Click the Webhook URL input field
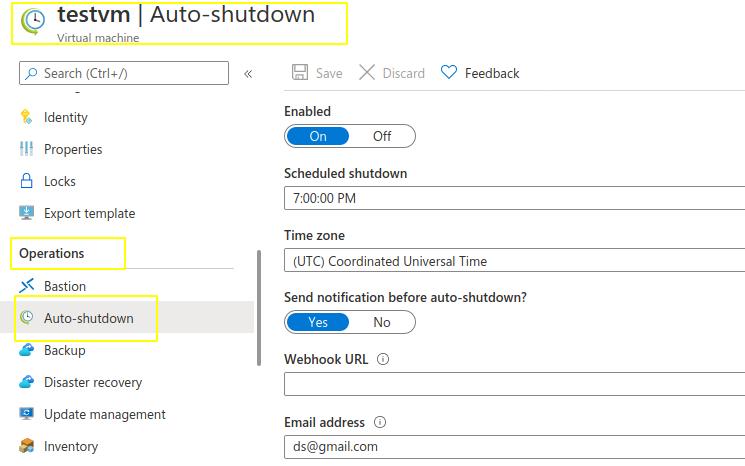 (x=515, y=384)
